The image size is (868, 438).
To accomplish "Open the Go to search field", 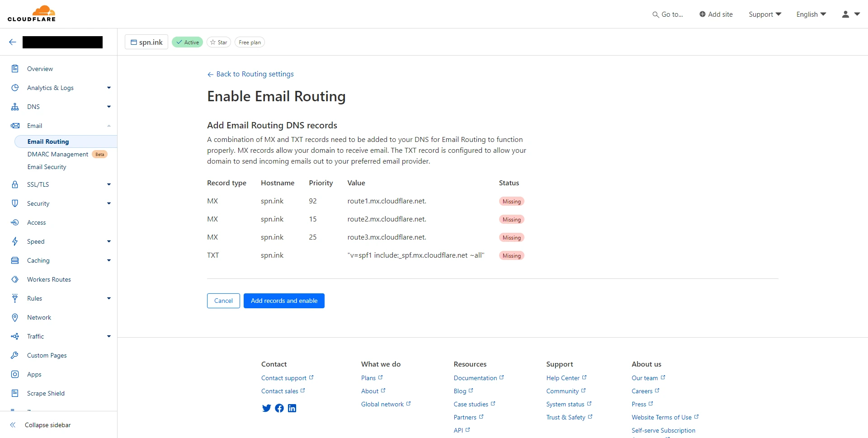I will tap(668, 14).
